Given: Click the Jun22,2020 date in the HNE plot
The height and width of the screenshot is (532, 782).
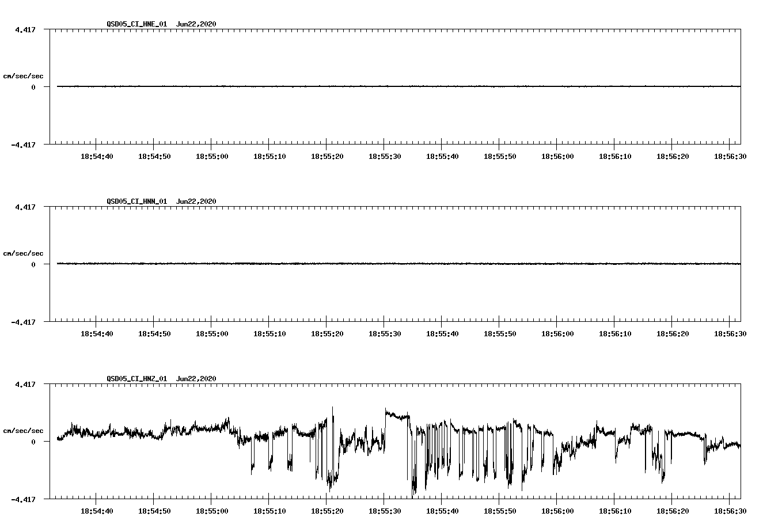Looking at the screenshot, I should coord(196,24).
